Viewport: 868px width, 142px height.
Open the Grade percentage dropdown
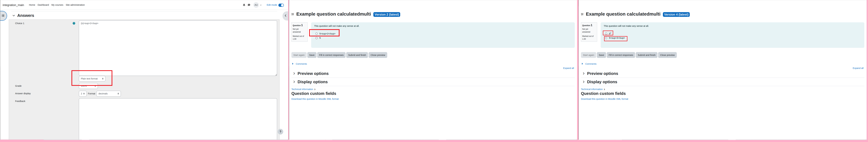pyautogui.click(x=88, y=86)
